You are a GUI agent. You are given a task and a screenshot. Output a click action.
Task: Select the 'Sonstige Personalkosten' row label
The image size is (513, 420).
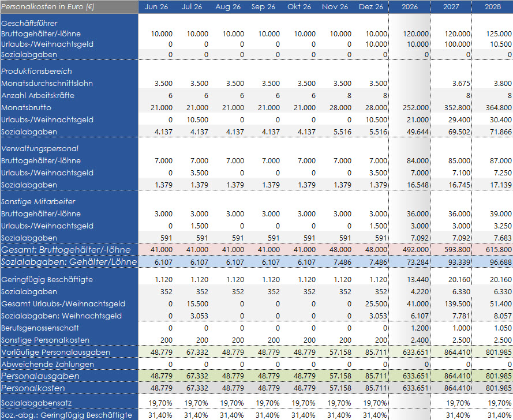point(45,340)
